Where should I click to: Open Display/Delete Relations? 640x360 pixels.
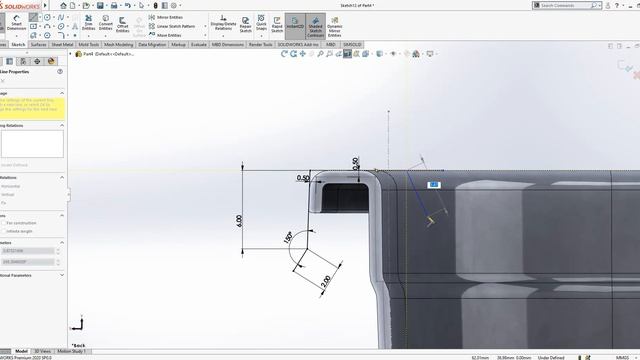click(223, 23)
